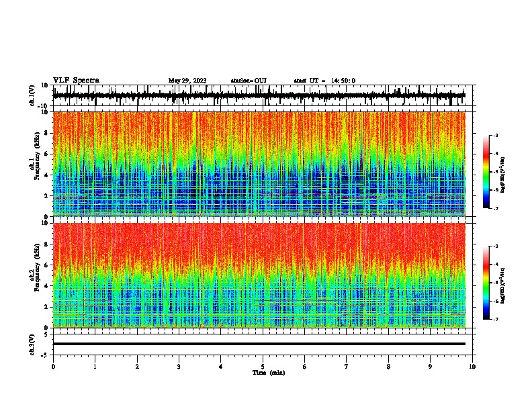Click the ch.2 'Frequency (kHz)' axis label

[x=38, y=267]
